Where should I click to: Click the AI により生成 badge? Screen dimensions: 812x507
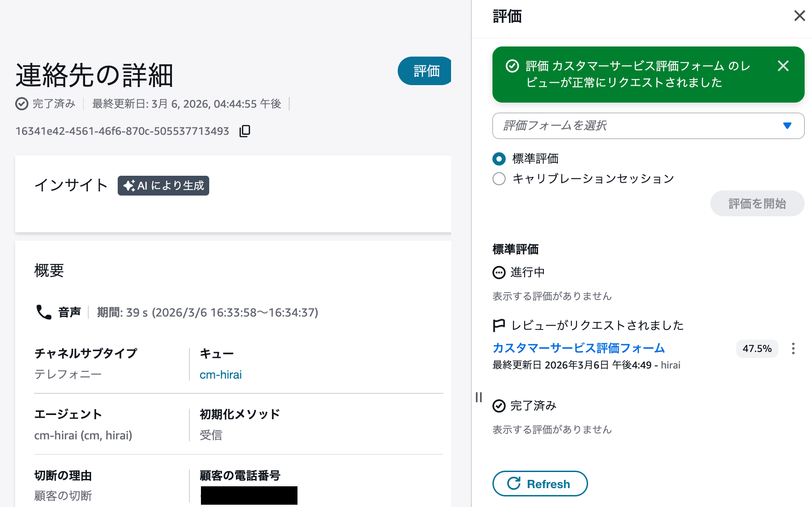point(163,186)
